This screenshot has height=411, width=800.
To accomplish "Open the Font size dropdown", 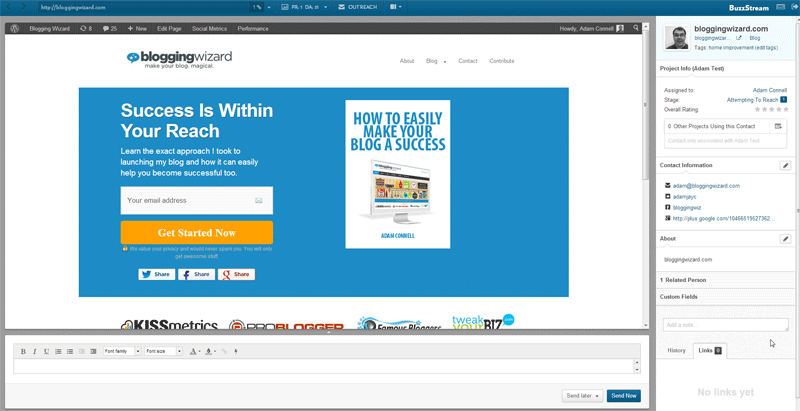I will (x=163, y=351).
